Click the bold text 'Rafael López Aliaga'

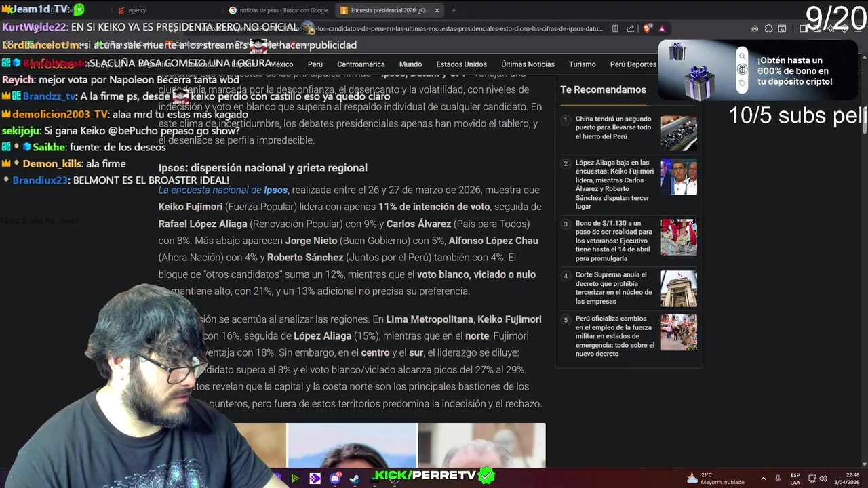pyautogui.click(x=203, y=224)
